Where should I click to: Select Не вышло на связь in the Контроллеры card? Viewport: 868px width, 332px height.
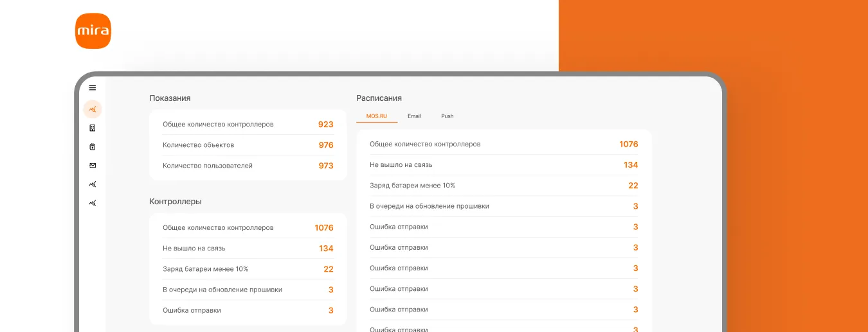click(x=194, y=249)
